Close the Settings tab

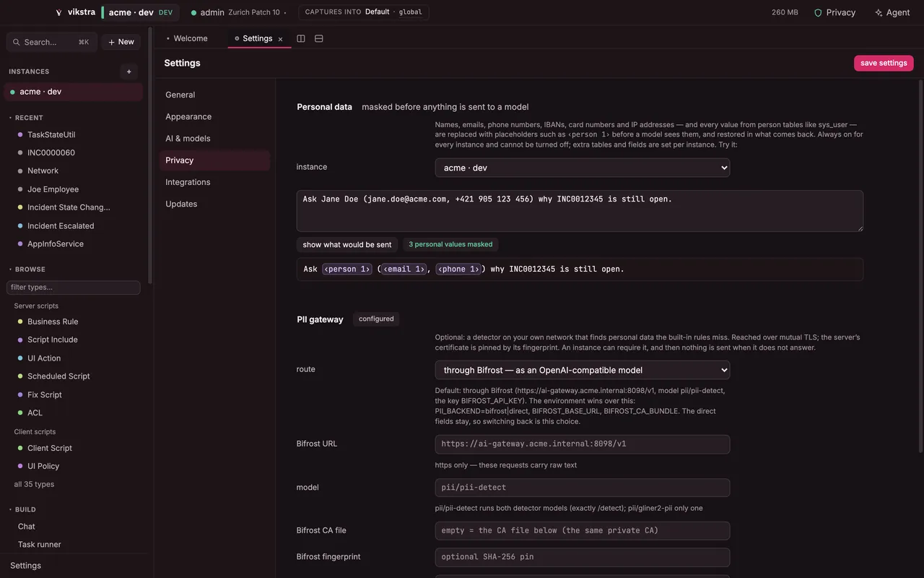point(281,39)
